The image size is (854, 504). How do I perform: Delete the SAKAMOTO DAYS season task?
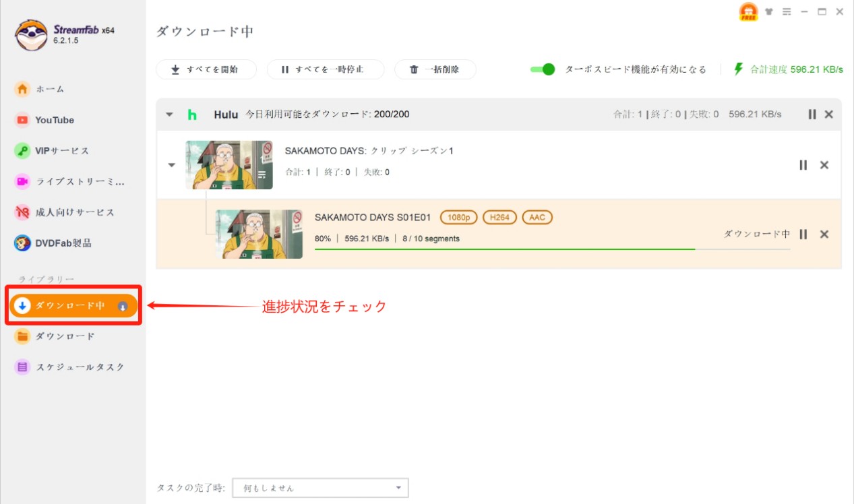pos(824,165)
